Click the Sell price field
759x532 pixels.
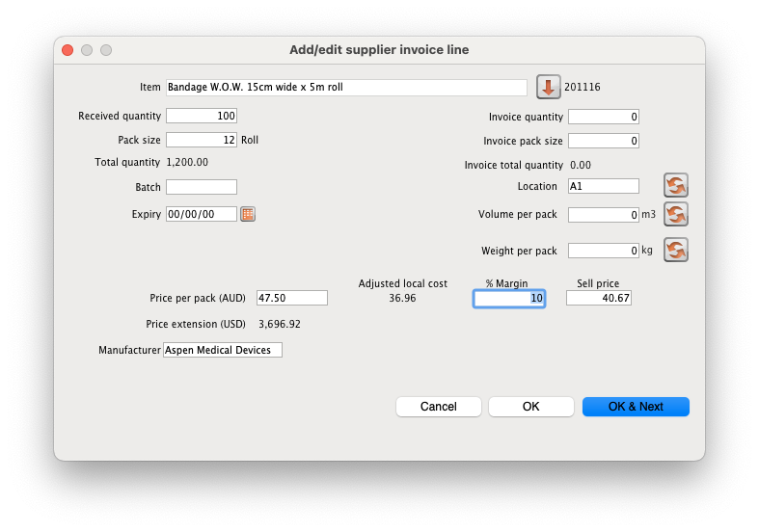click(598, 299)
